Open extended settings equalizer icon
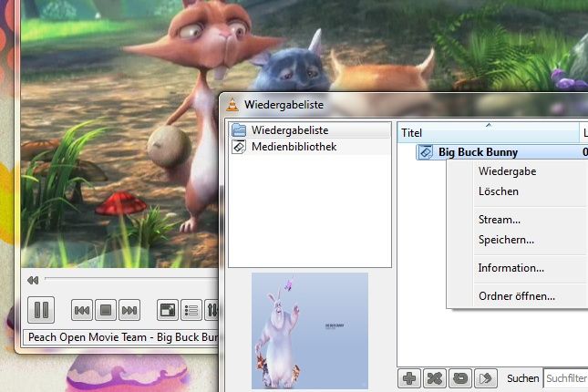The width and height of the screenshot is (588, 392). (212, 311)
